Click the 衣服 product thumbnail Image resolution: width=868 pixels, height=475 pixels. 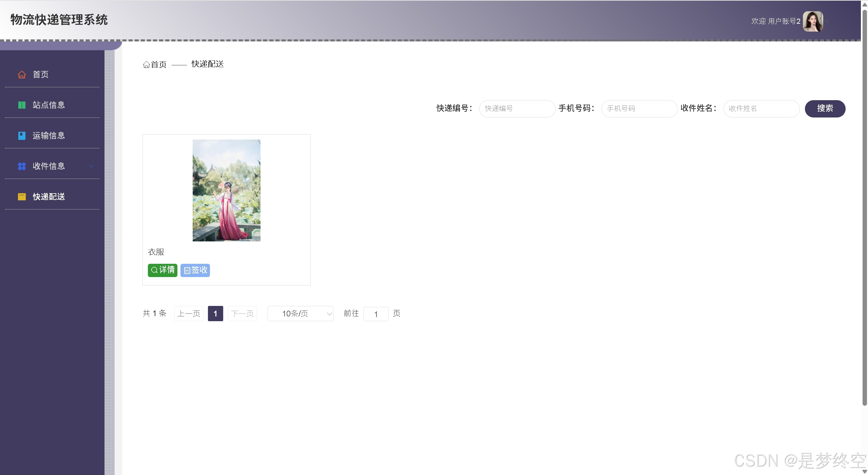tap(226, 190)
